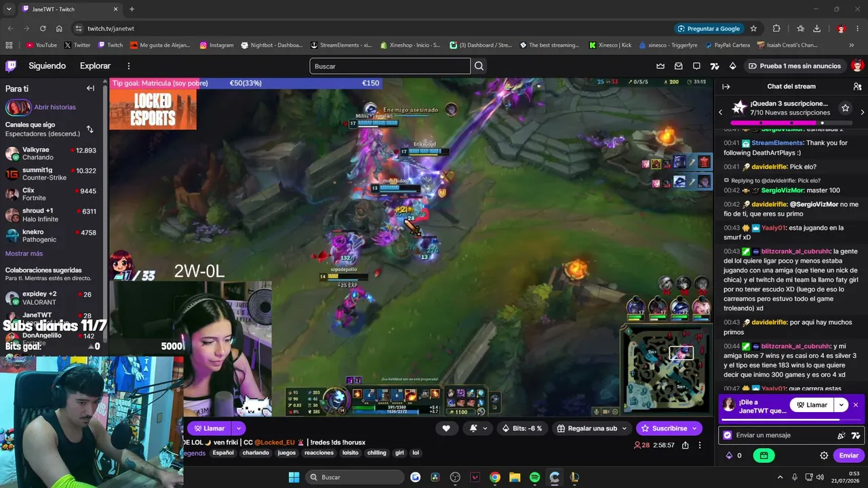Expand the Suscribirse dropdown

coord(694,428)
